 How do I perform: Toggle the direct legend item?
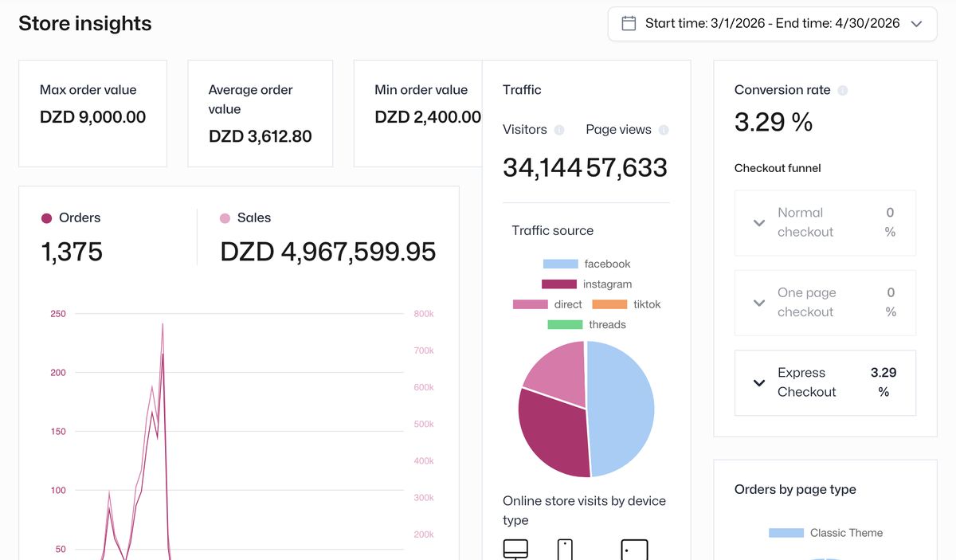coord(547,304)
